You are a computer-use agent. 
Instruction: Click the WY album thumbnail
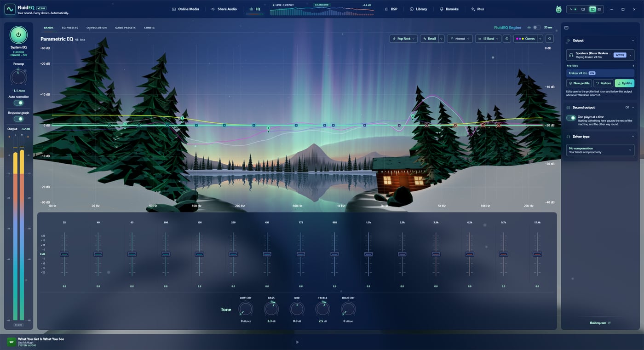[x=11, y=342]
